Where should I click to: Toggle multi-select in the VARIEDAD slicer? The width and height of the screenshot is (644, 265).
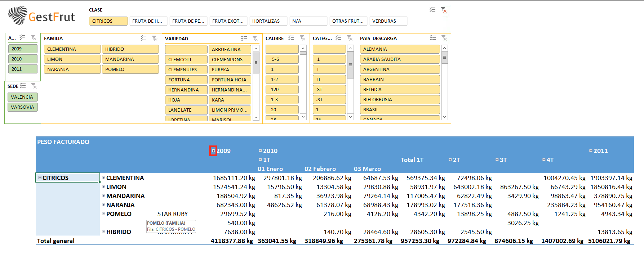(244, 39)
